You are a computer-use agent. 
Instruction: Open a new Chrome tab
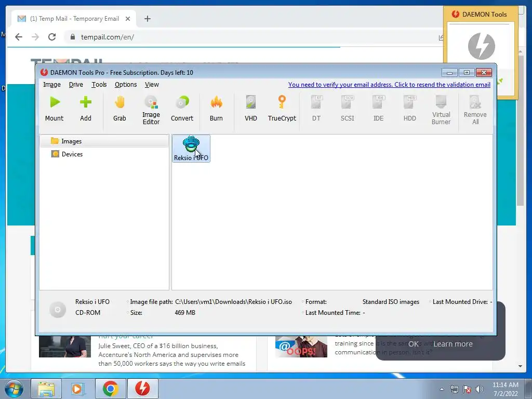click(x=147, y=19)
